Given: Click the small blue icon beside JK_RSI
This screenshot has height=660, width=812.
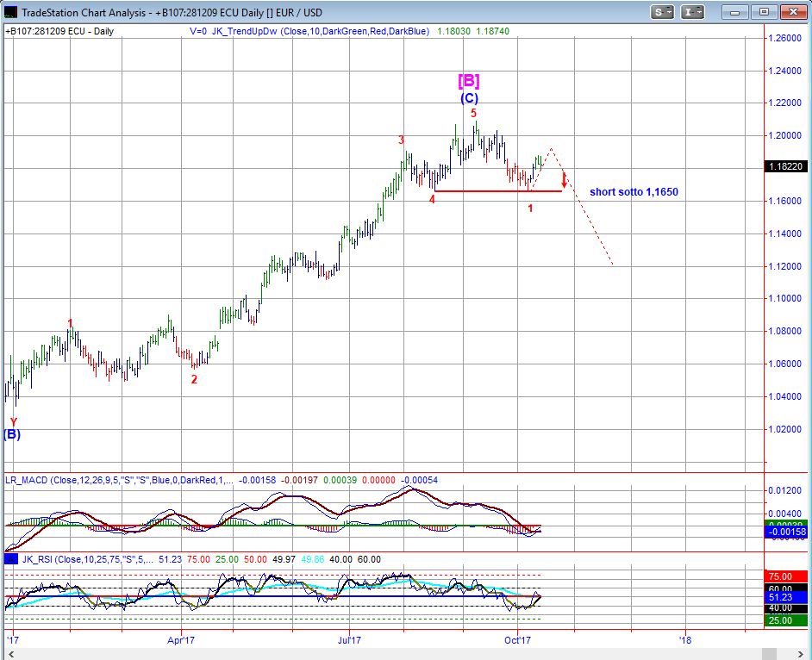Looking at the screenshot, I should pos(10,559).
